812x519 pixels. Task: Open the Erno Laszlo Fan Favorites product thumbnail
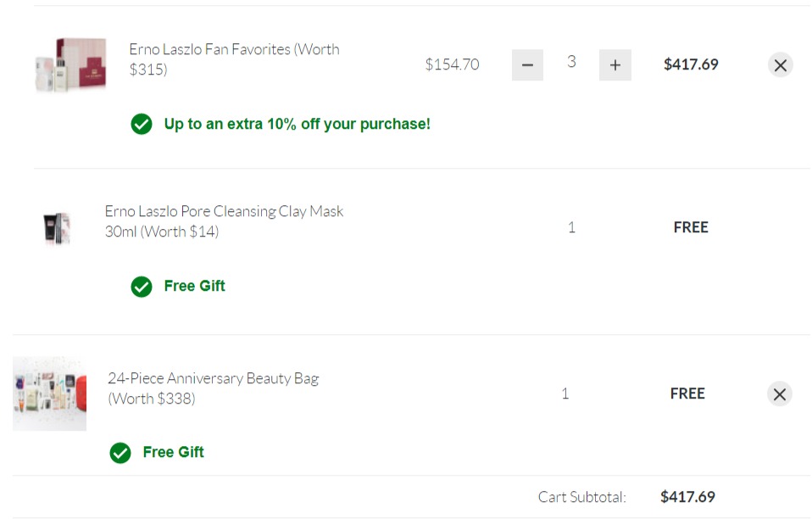click(x=70, y=64)
